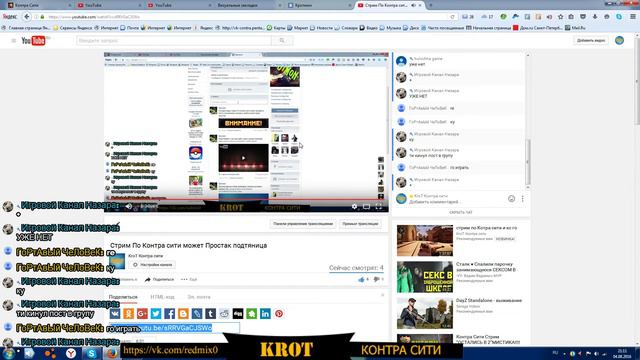640x360 pixels.
Task: Mute the video player volume
Action: (129, 207)
